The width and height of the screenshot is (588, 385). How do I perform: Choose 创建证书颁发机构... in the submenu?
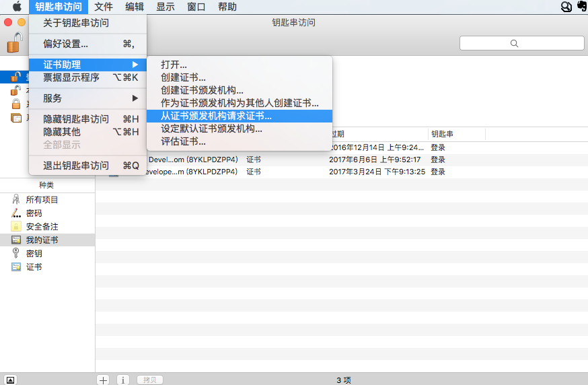click(240, 90)
